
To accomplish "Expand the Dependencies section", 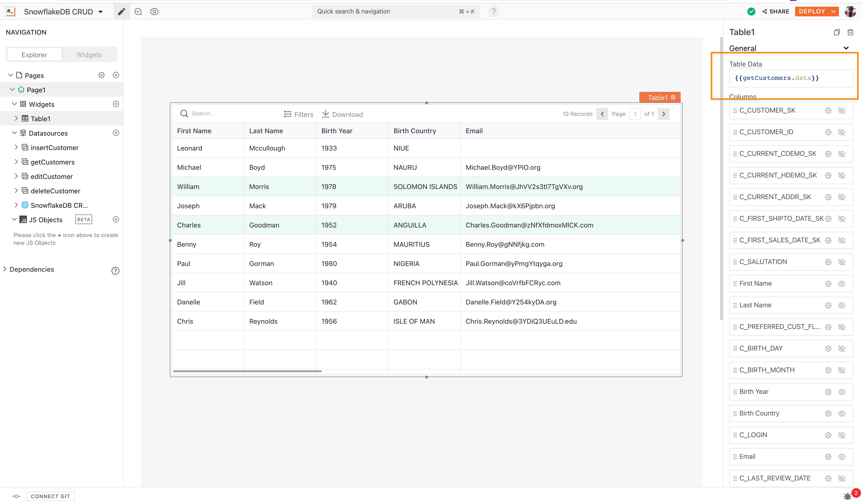I will click(x=5, y=269).
